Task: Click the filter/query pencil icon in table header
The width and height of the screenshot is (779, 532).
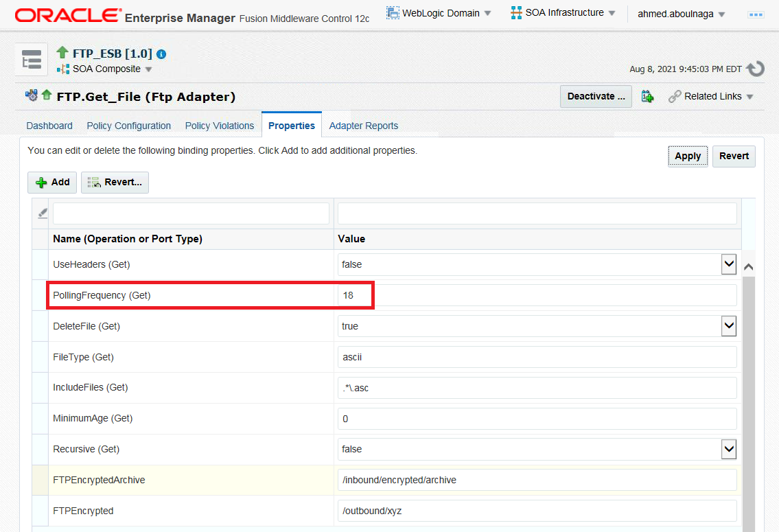Action: (x=43, y=213)
